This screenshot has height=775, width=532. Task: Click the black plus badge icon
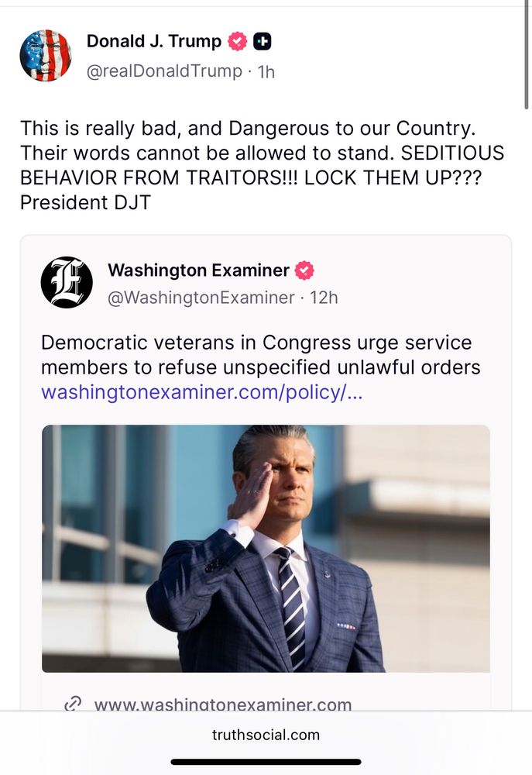tap(263, 42)
